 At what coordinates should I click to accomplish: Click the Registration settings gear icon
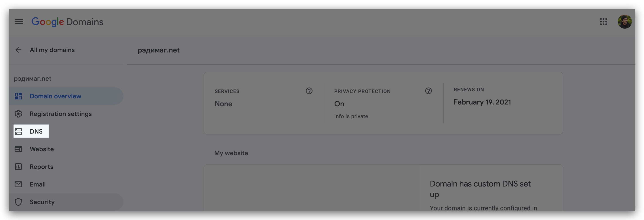click(18, 114)
